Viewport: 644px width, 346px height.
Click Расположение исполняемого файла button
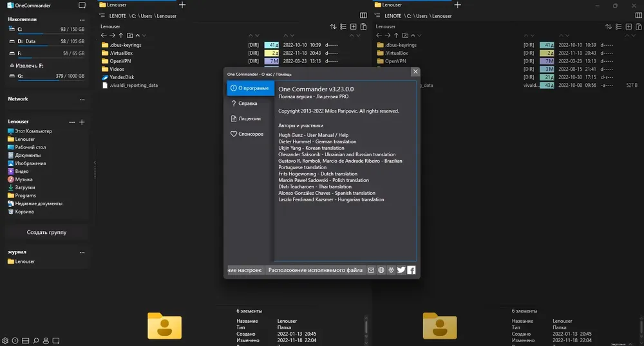(x=316, y=269)
